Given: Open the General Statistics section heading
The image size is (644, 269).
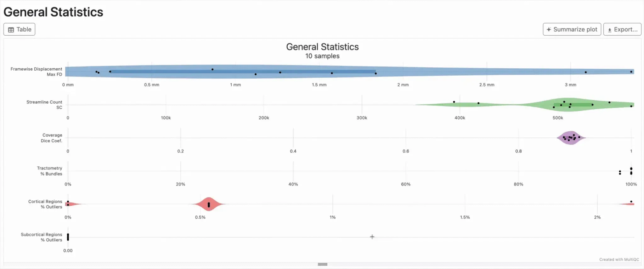Looking at the screenshot, I should pos(53,12).
